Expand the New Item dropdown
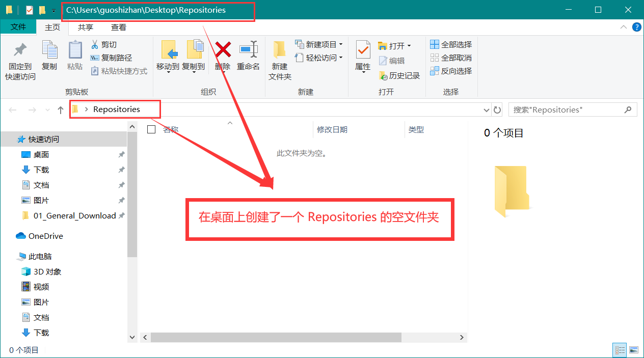The width and height of the screenshot is (644, 358). 341,45
